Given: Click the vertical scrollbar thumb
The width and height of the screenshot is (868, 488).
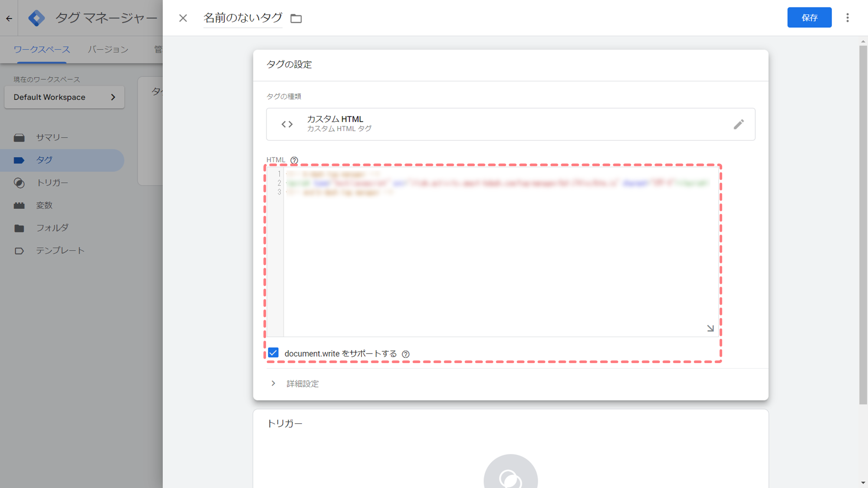Looking at the screenshot, I should (x=863, y=225).
